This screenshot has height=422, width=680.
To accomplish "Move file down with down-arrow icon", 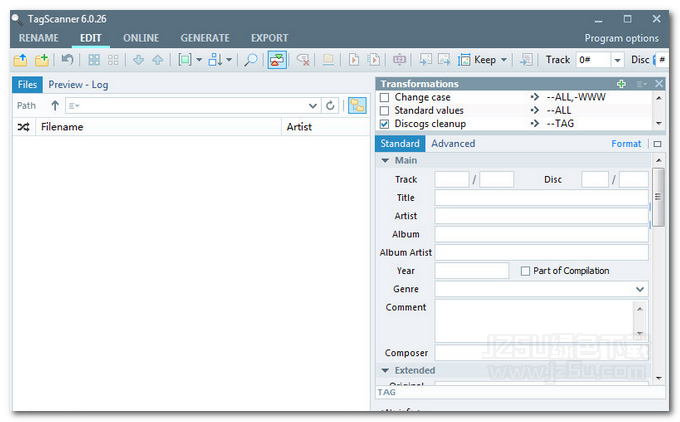I will [x=138, y=60].
